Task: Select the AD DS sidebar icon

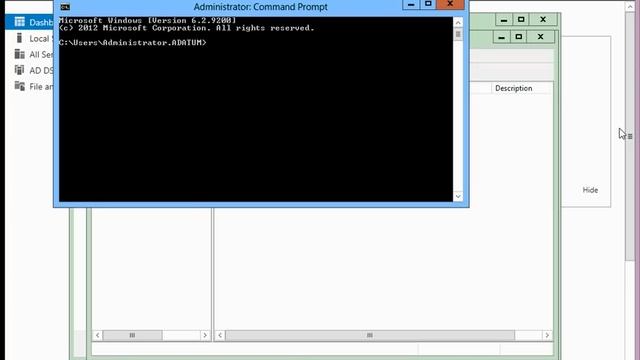Action: click(x=19, y=70)
